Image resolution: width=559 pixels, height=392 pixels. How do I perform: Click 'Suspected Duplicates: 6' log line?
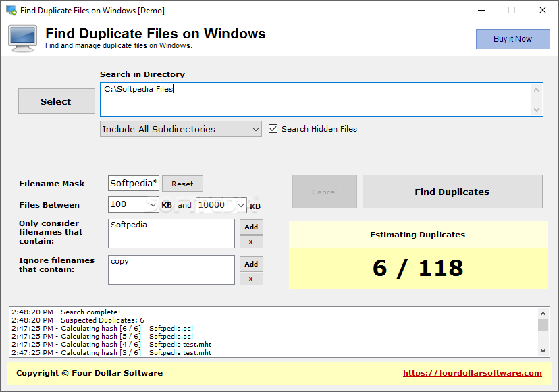78,320
